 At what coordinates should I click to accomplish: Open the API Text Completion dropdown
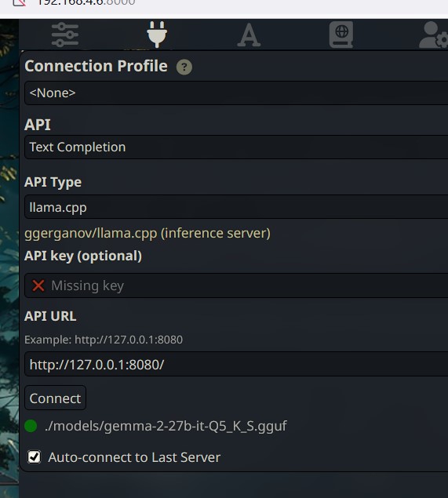pyautogui.click(x=236, y=147)
